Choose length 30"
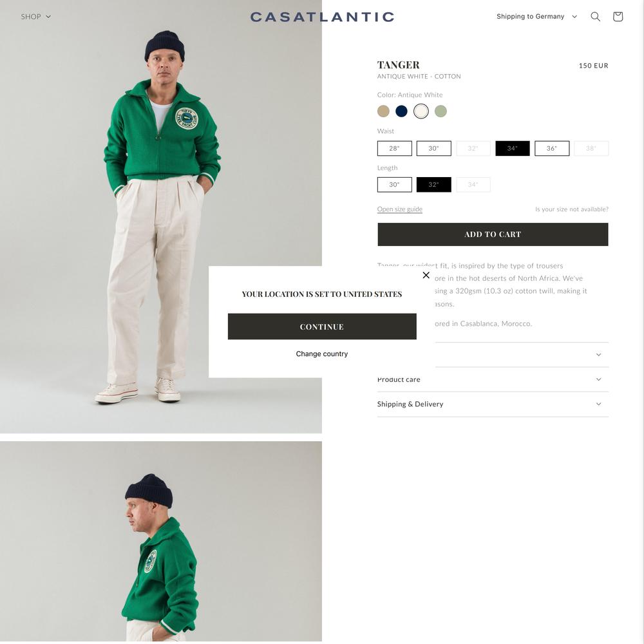Screen dimensions: 644x644 (394, 185)
